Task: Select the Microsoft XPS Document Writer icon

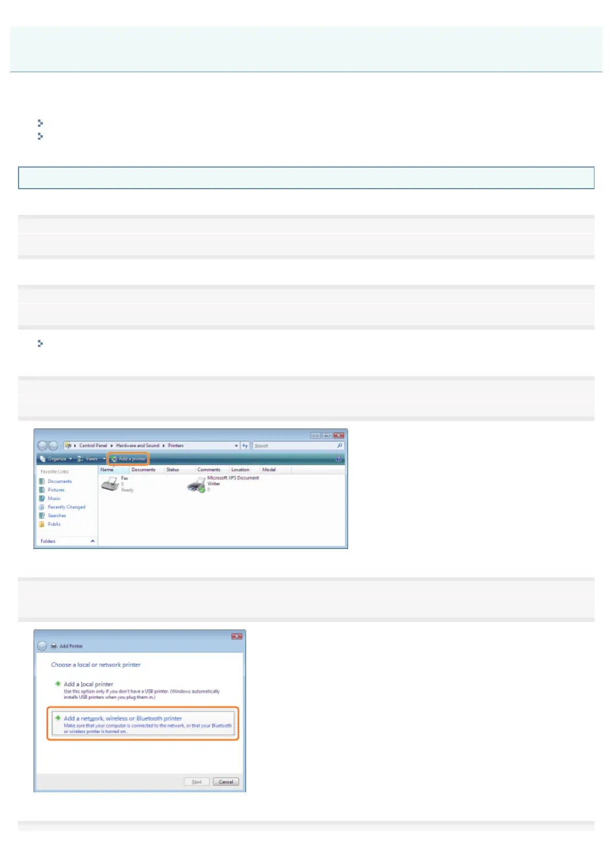Action: (x=196, y=485)
